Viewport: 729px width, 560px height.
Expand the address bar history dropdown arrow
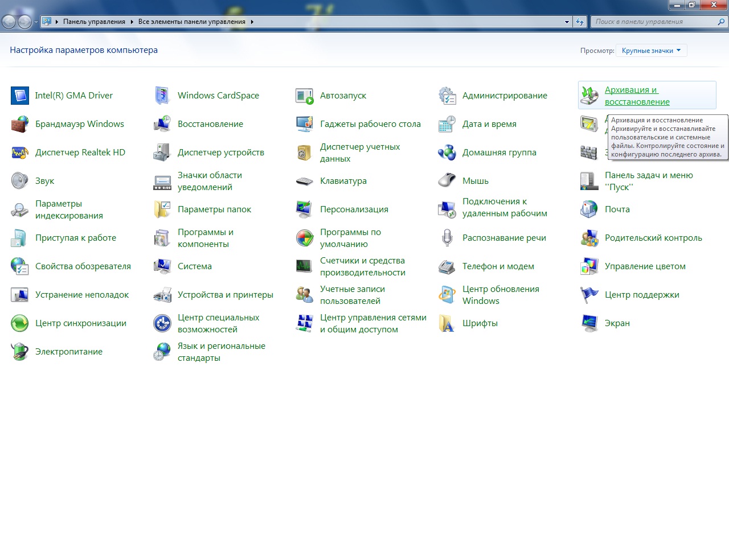pyautogui.click(x=567, y=22)
